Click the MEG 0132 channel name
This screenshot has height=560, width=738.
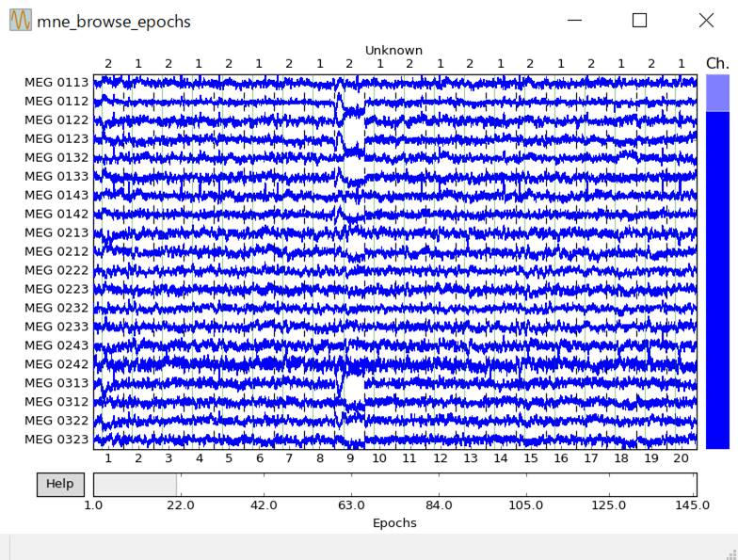56,157
